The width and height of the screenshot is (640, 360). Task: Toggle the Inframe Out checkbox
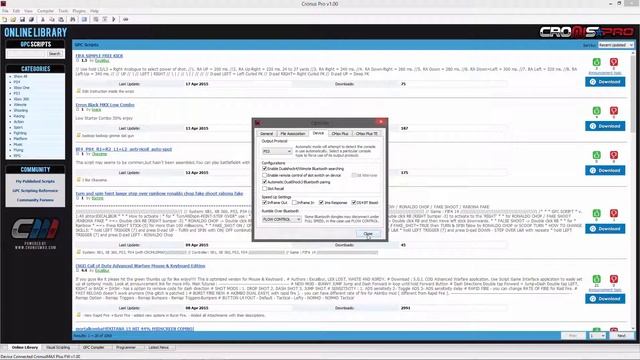coord(264,202)
